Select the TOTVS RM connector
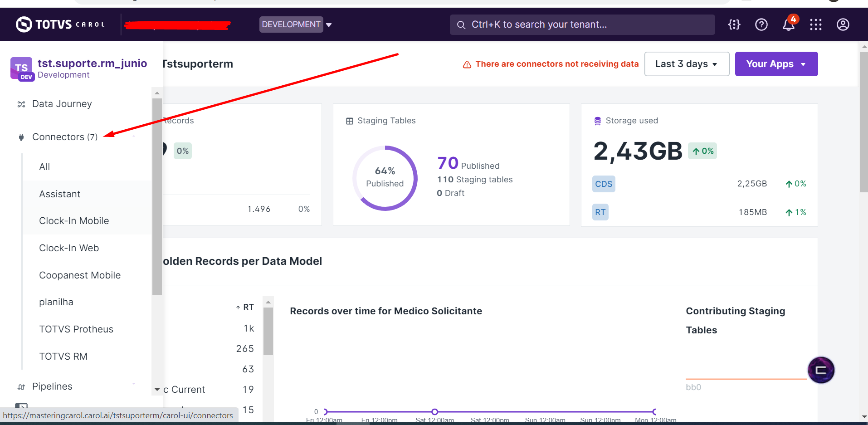Screen dimensions: 868x425 pos(63,357)
